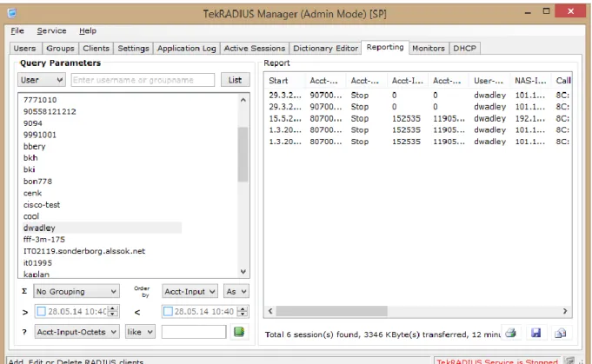This screenshot has height=364, width=592.
Task: Open the File menu
Action: click(x=17, y=30)
